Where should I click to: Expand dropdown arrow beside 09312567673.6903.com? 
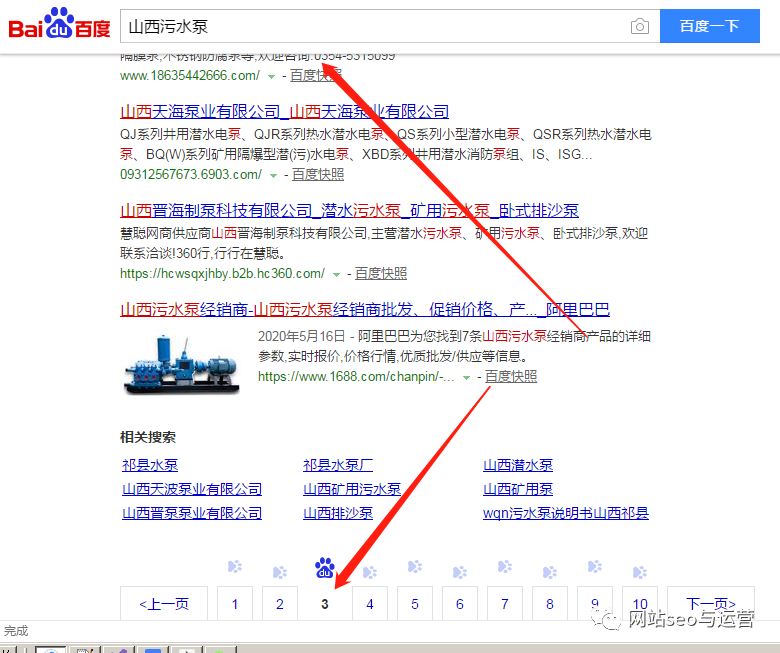click(273, 176)
